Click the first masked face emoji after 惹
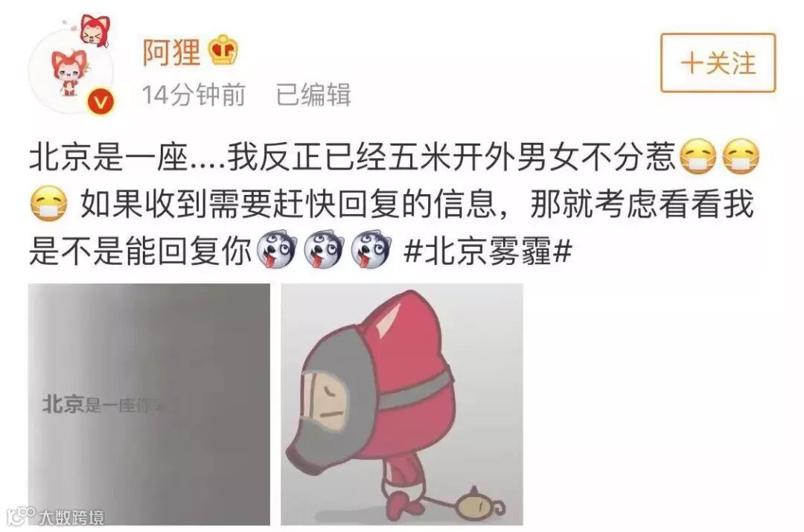Viewport: 804px width, 532px height. click(x=698, y=157)
